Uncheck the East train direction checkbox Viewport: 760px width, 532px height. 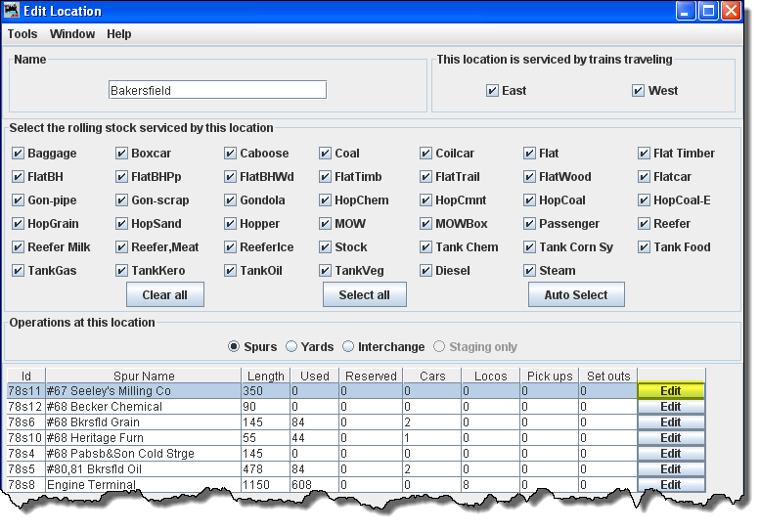point(492,91)
